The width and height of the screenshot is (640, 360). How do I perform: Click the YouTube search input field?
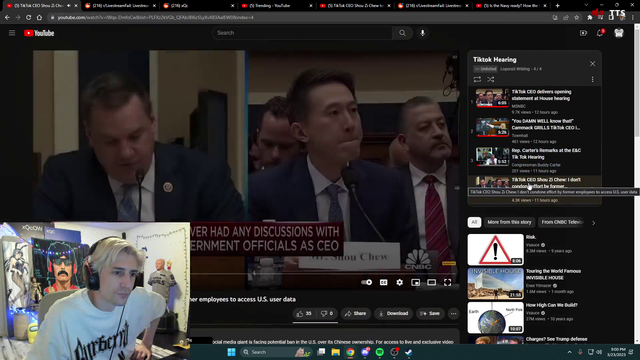tap(302, 33)
